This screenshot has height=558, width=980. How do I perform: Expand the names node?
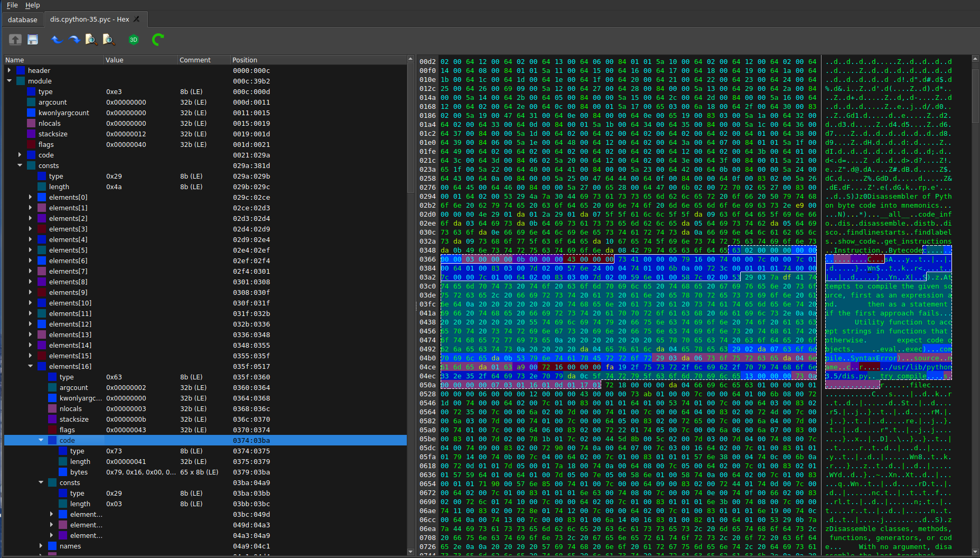coord(41,546)
